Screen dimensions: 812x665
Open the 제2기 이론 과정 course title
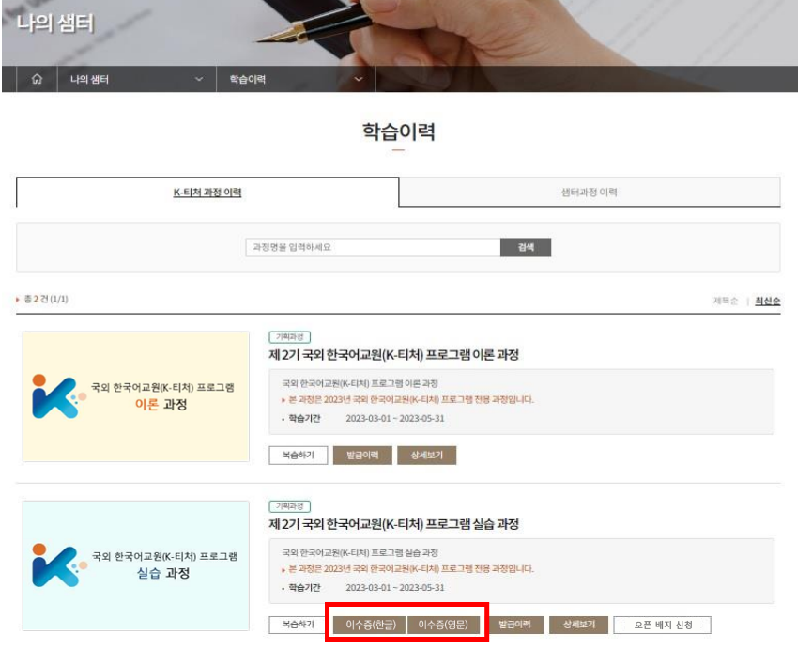click(x=393, y=355)
